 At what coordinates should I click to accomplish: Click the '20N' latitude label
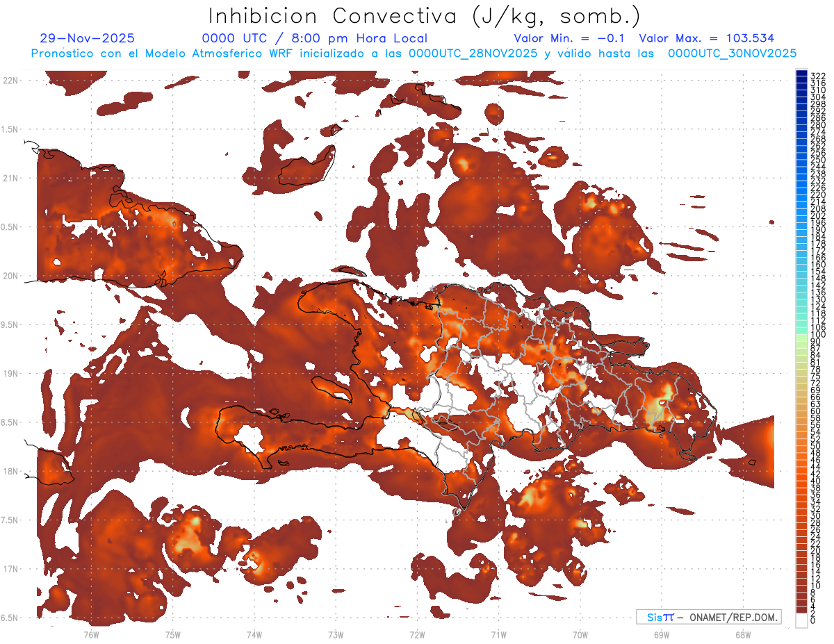pyautogui.click(x=12, y=276)
